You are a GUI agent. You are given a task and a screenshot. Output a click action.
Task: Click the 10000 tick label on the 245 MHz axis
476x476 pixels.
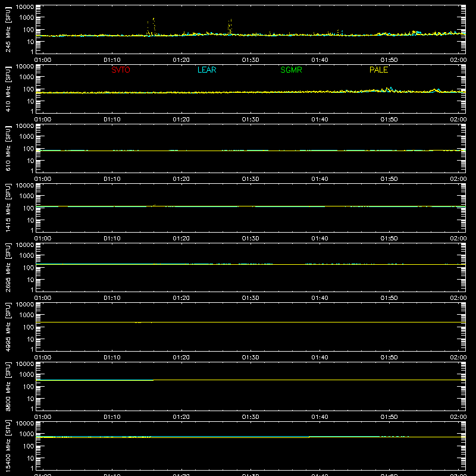point(25,7)
